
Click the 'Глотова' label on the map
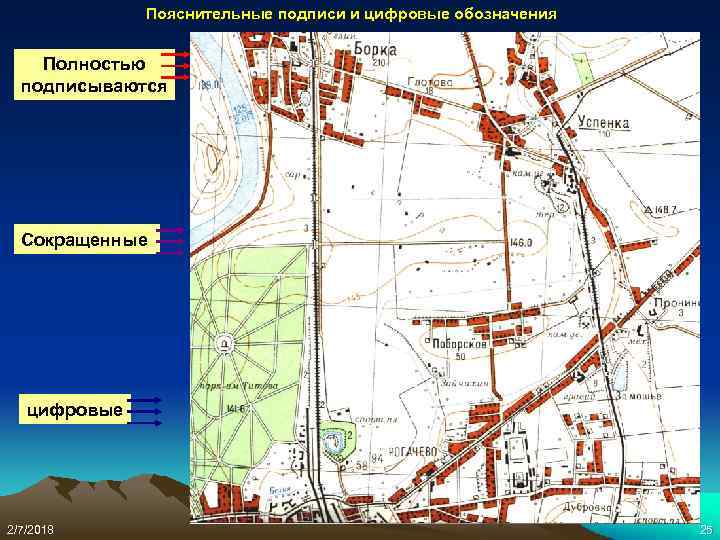pyautogui.click(x=430, y=82)
